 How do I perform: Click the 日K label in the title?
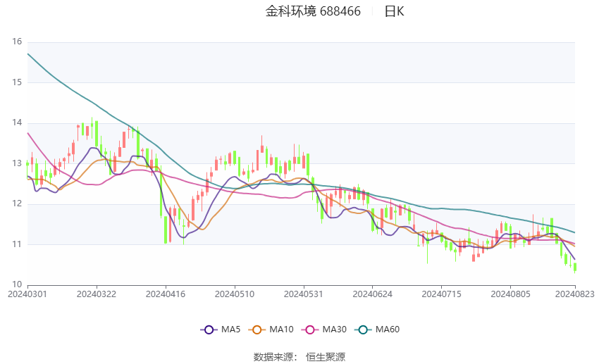(394, 11)
